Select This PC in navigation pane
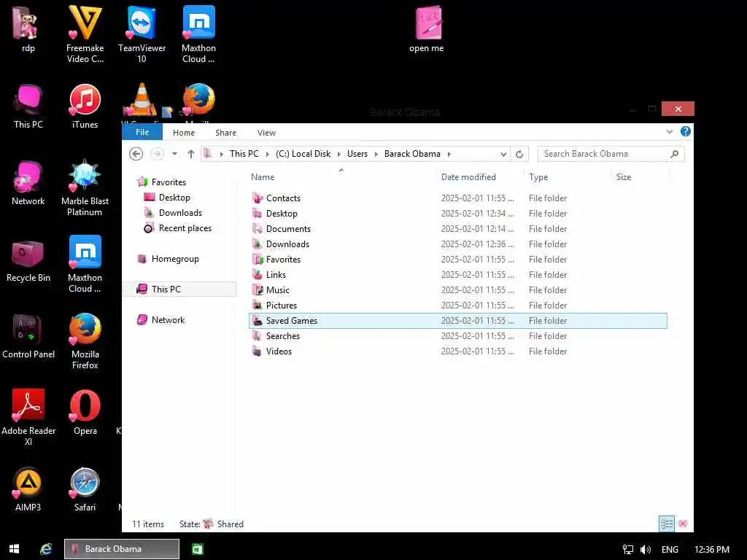 [180, 289]
